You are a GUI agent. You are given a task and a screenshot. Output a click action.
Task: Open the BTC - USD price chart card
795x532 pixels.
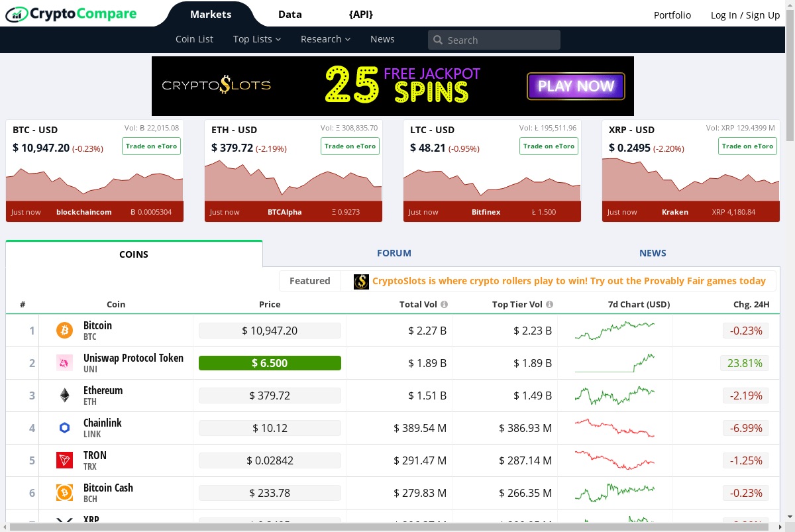click(x=95, y=171)
